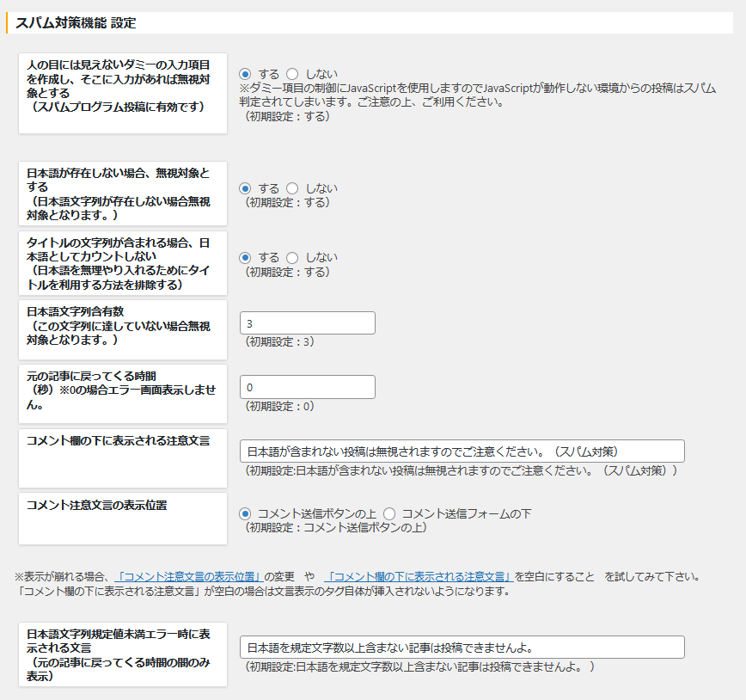Click the 日本語文字列規定値未満エラー label cell

123,654
